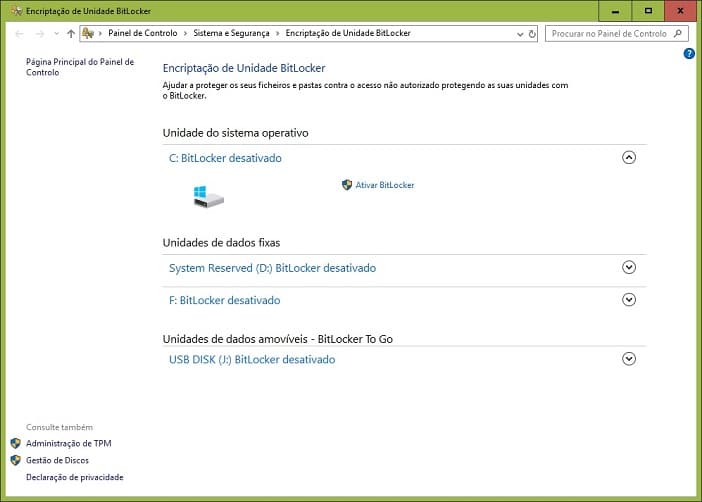Click the shield icon beside Administração de TPM

point(16,443)
